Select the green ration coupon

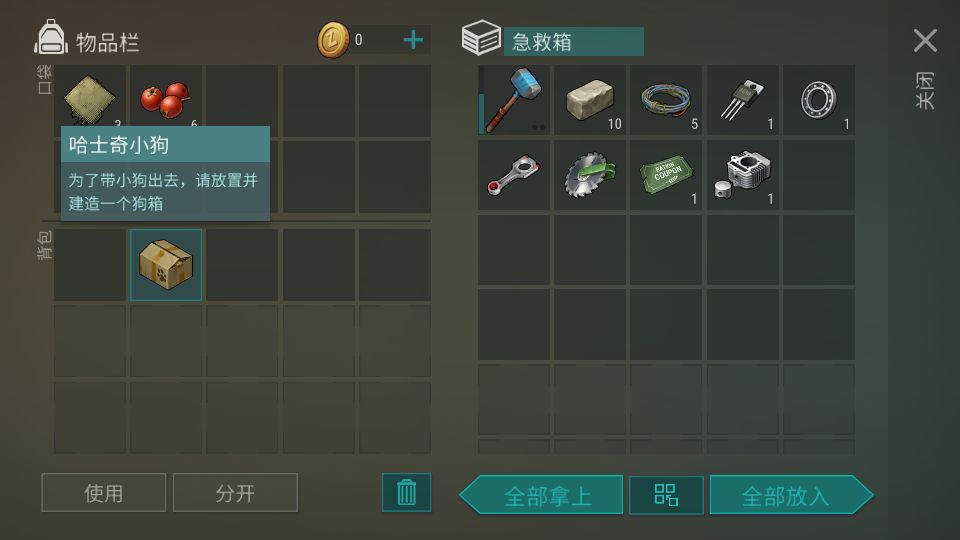[x=666, y=175]
